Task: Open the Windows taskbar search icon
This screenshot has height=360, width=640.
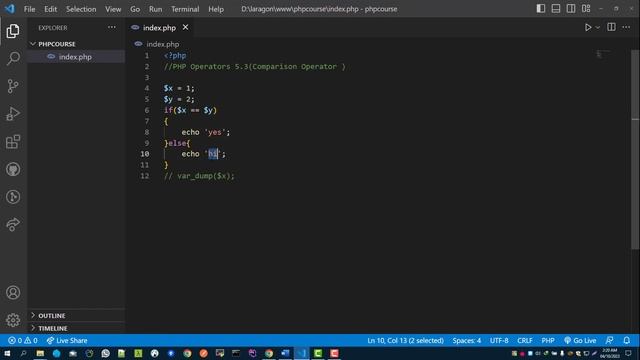Action: 23,353
